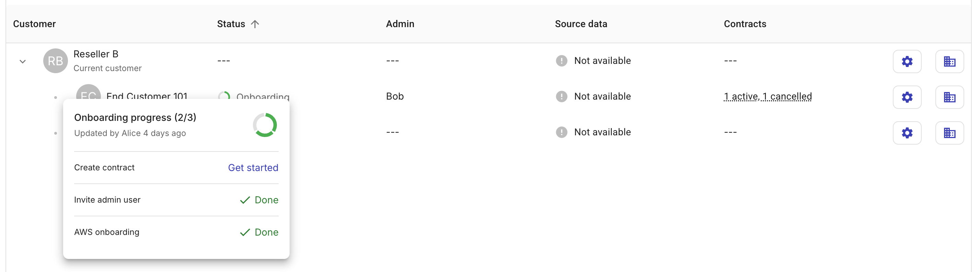Click the RB avatar of Reseller B
980x272 pixels.
tap(55, 60)
